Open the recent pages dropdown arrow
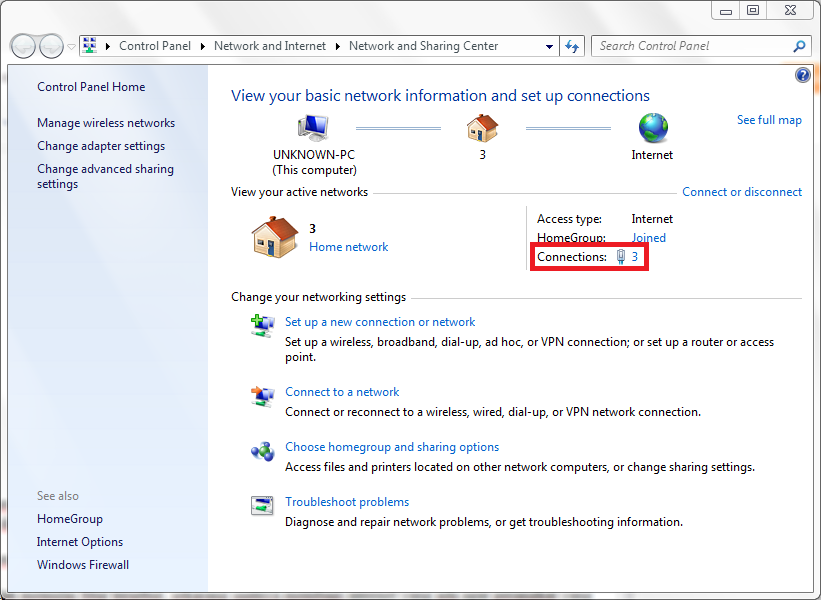 [x=71, y=47]
